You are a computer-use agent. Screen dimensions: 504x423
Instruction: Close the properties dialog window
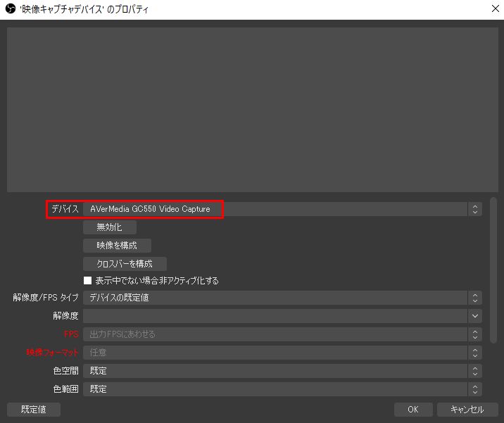[496, 8]
